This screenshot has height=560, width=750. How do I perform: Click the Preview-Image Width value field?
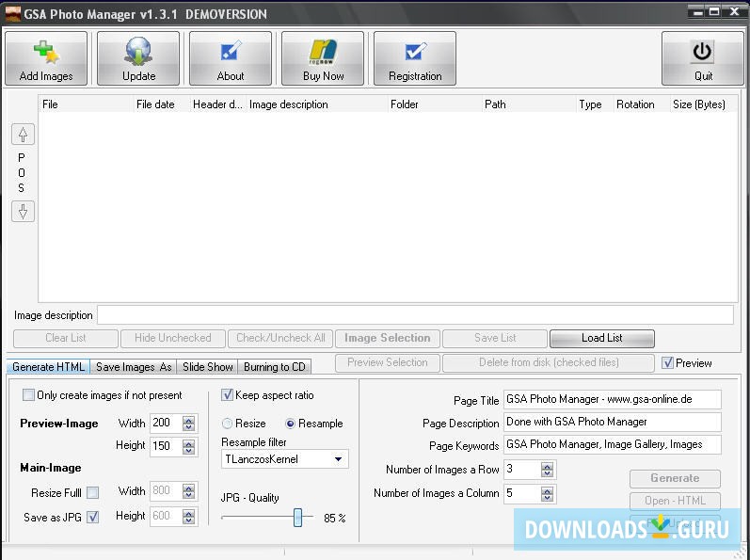(166, 423)
